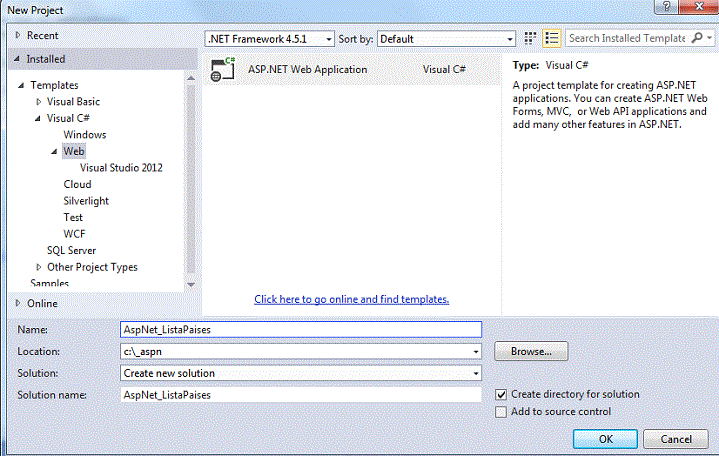Expand the Recent section
Viewport: 719px width, 456px height.
[x=17, y=35]
